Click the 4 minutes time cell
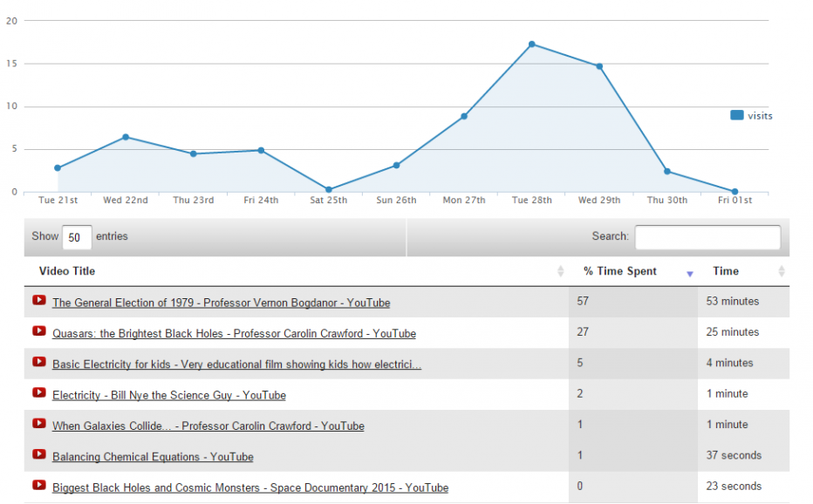Screen dimensions: 813x504 pos(743,364)
